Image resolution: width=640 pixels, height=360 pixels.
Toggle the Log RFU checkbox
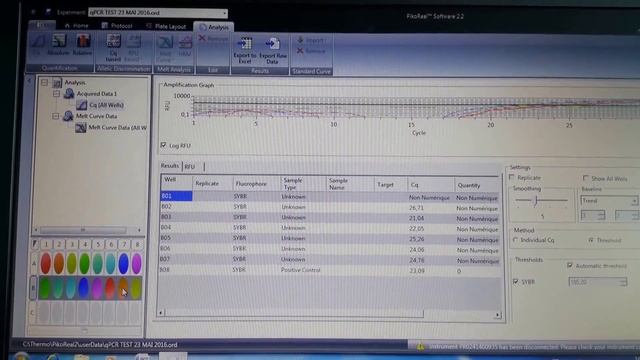point(163,145)
